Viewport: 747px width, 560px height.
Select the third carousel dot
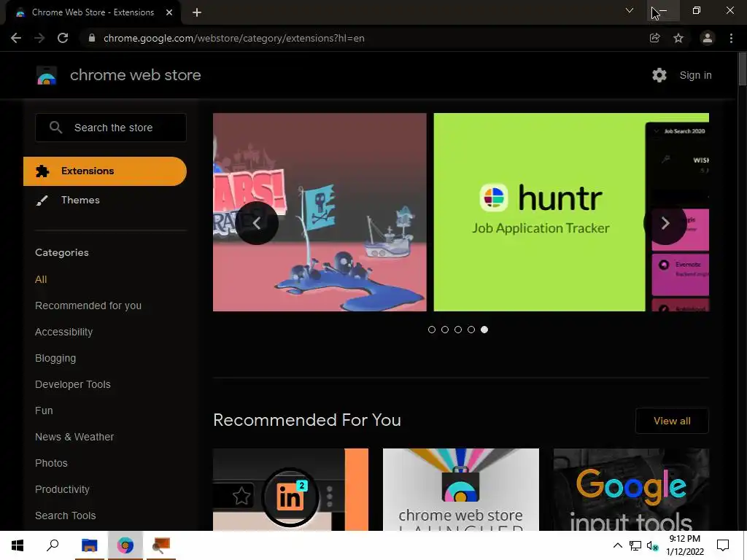point(458,330)
